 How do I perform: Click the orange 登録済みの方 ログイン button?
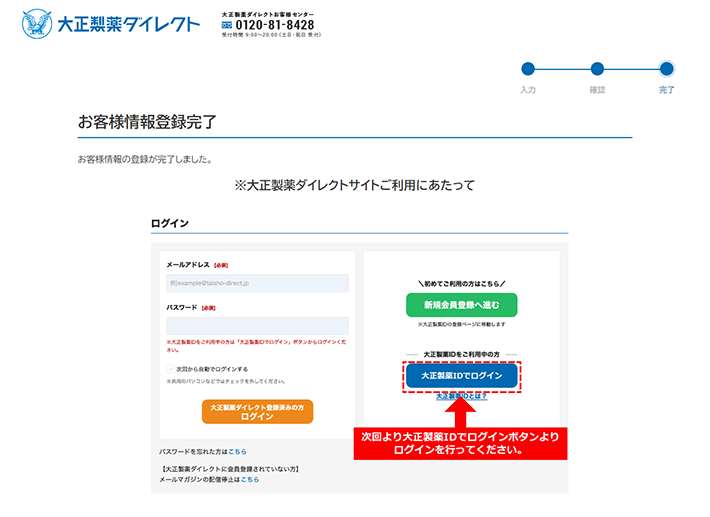coord(257,412)
